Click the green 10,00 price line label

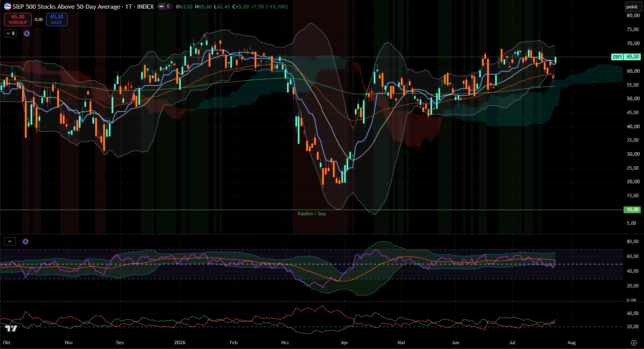632,210
